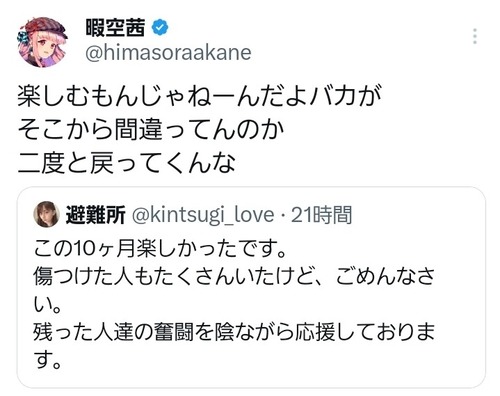Click the blue verified badge

[x=160, y=27]
